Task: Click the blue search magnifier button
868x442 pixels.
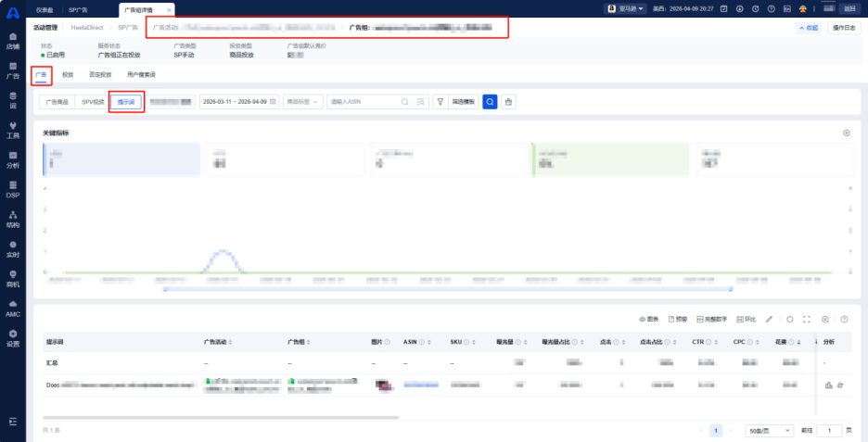Action: [490, 102]
